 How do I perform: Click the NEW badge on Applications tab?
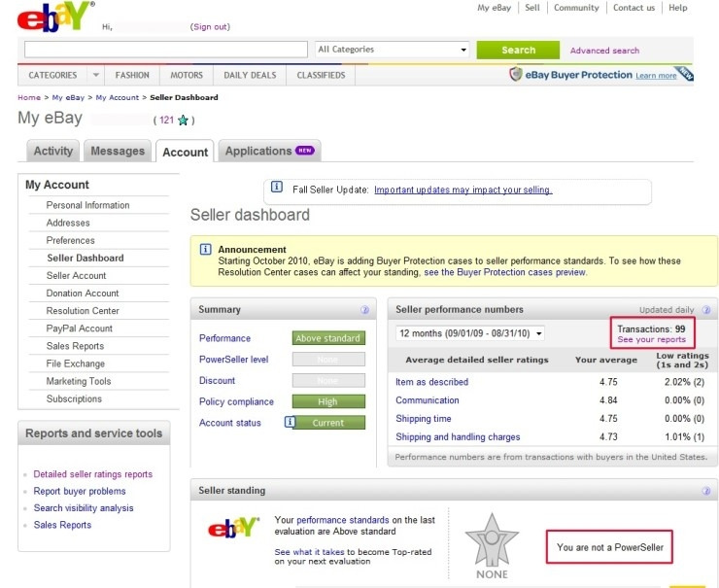pos(305,150)
